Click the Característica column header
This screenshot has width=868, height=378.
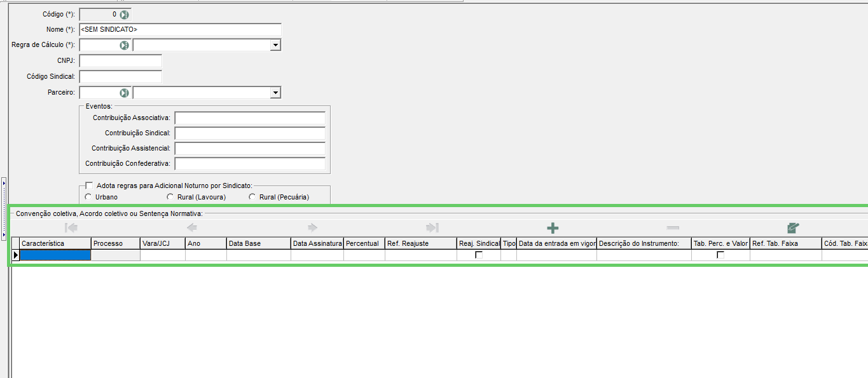coord(55,243)
